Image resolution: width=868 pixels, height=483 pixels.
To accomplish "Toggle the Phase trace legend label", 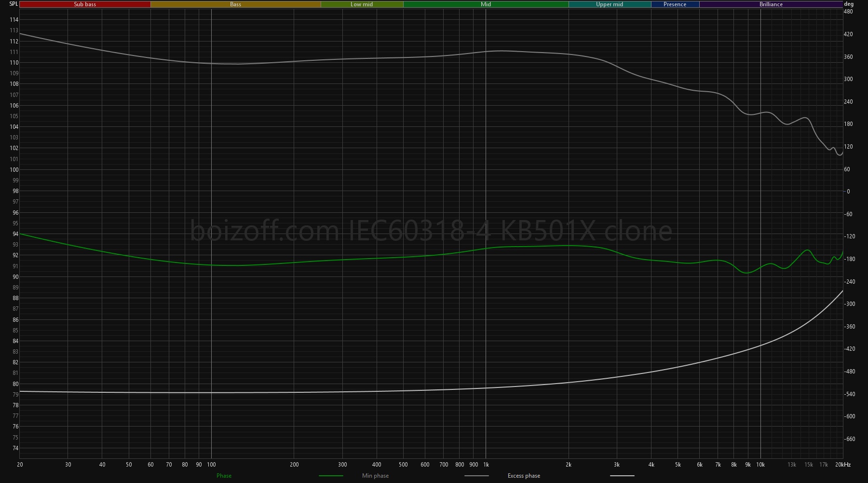I will [x=224, y=476].
